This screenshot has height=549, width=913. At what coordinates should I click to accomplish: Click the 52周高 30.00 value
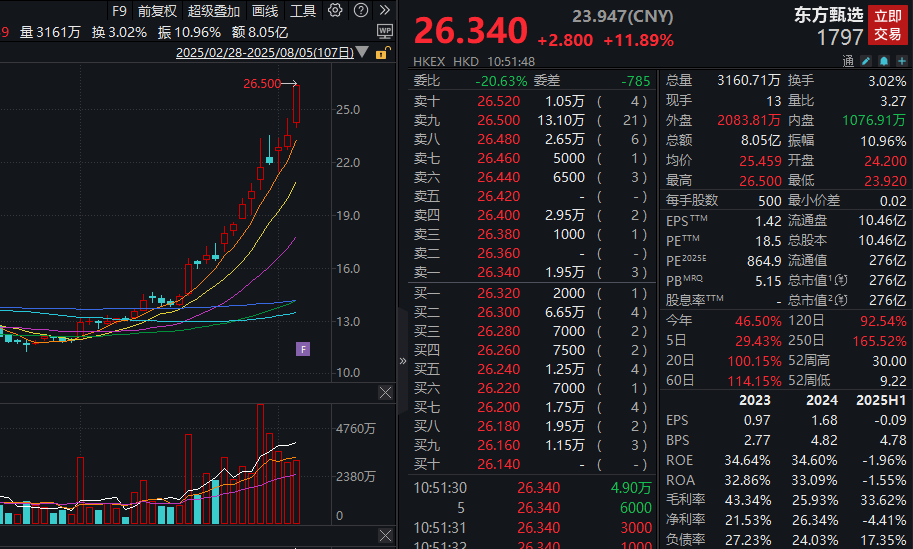point(889,361)
